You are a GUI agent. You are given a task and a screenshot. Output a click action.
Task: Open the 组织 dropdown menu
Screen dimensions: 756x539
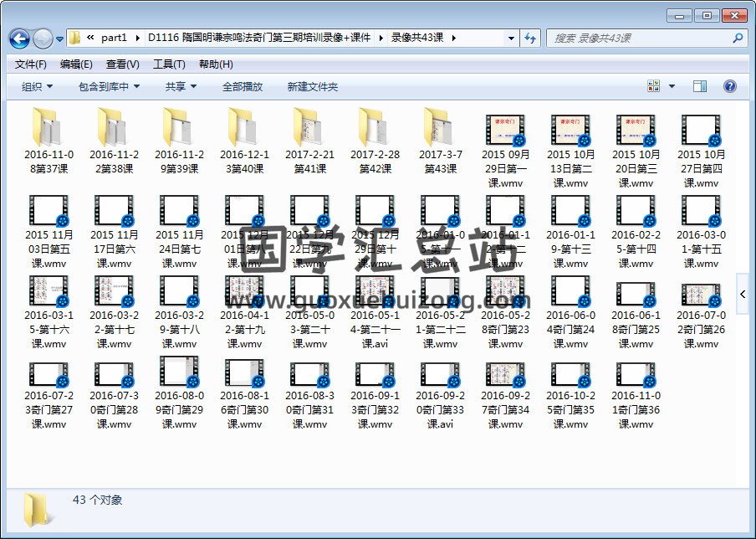(x=37, y=86)
